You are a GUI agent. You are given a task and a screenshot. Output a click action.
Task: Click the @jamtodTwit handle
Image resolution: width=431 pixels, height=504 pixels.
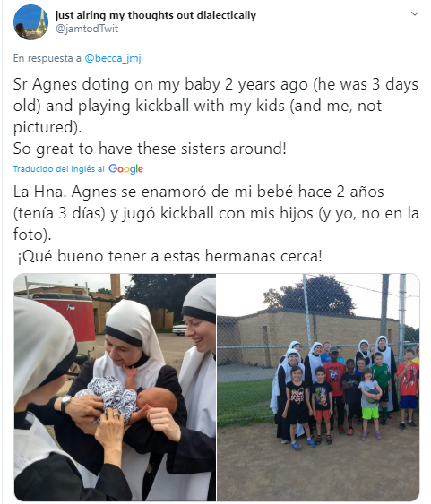point(87,29)
